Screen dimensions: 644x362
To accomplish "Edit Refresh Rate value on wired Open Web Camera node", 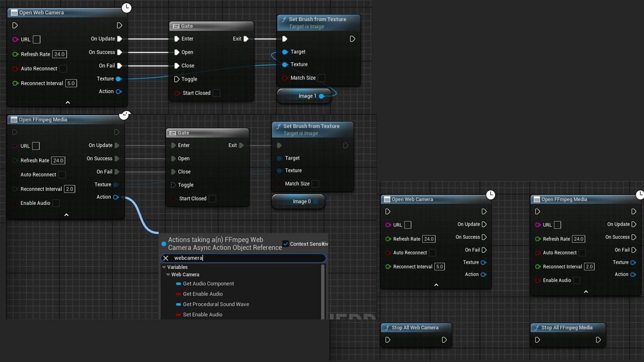I will pos(59,54).
